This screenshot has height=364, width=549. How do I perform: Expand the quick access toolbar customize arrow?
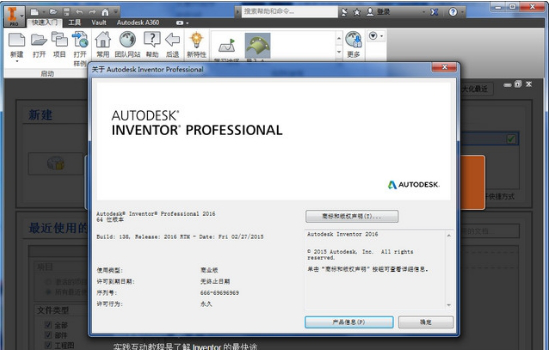(116, 12)
